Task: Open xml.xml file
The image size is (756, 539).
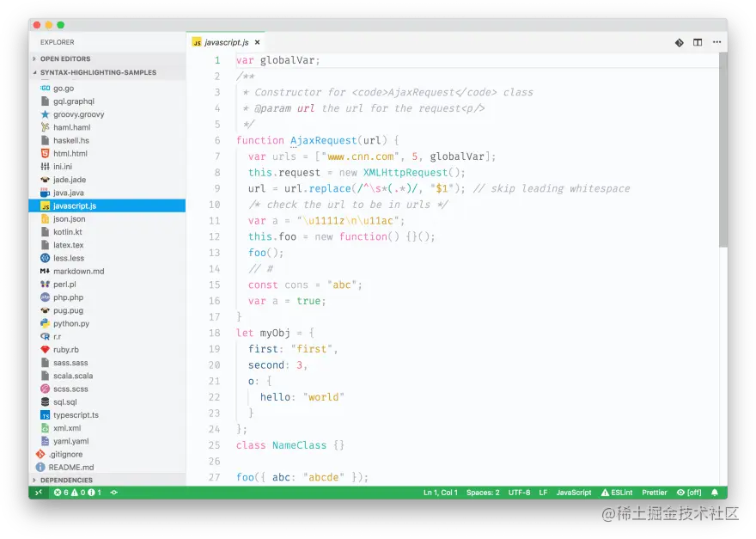Action: click(x=107, y=428)
